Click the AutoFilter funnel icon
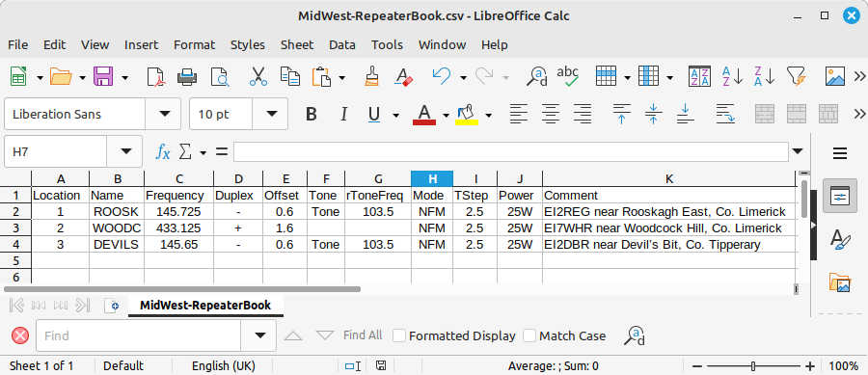The width and height of the screenshot is (868, 375). pos(797,76)
